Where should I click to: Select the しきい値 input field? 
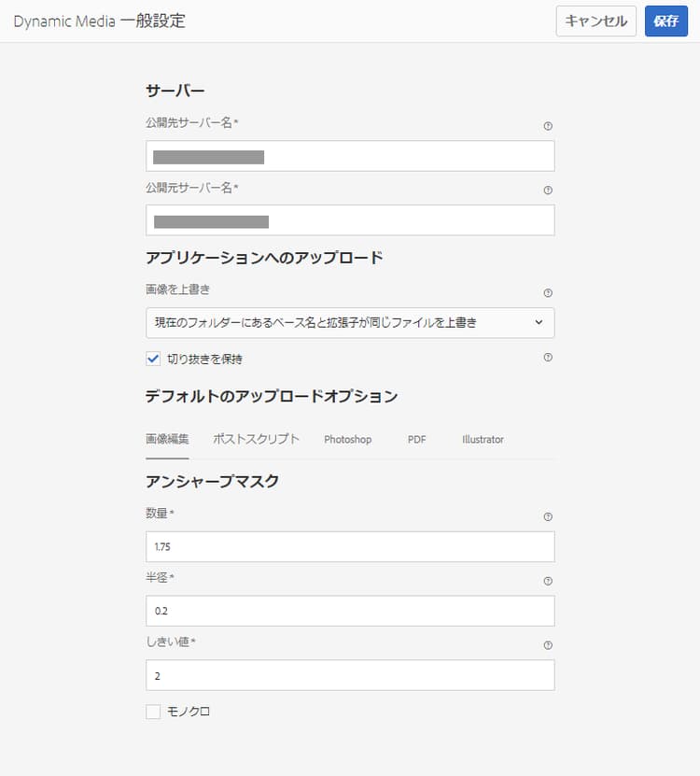pyautogui.click(x=349, y=675)
